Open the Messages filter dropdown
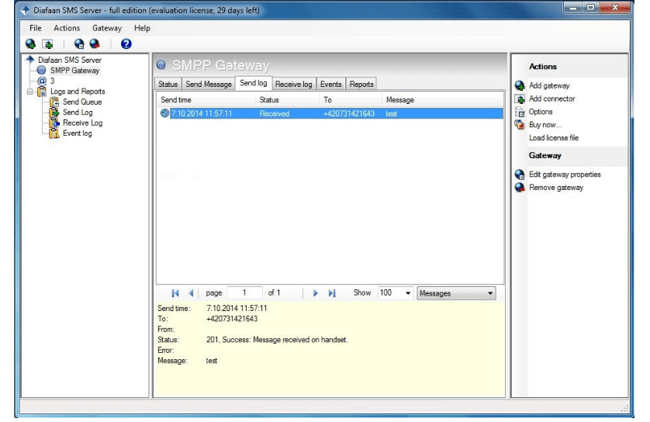650x422 pixels. tap(456, 293)
